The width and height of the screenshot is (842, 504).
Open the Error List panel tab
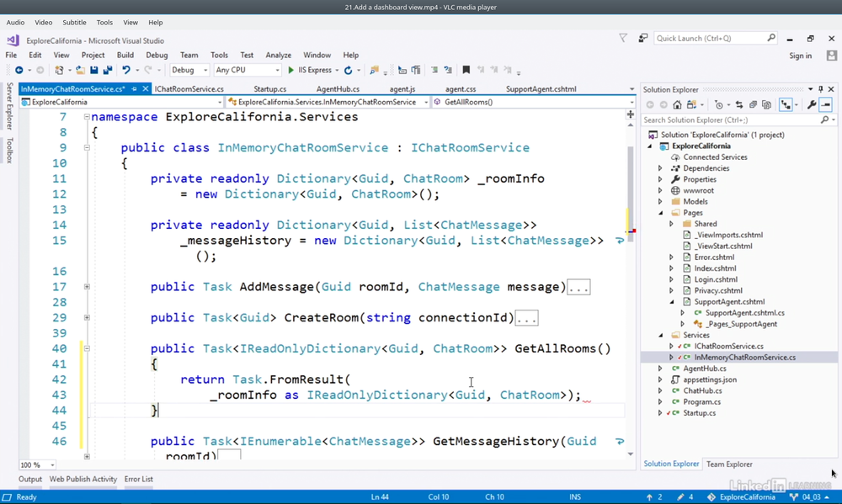point(139,479)
